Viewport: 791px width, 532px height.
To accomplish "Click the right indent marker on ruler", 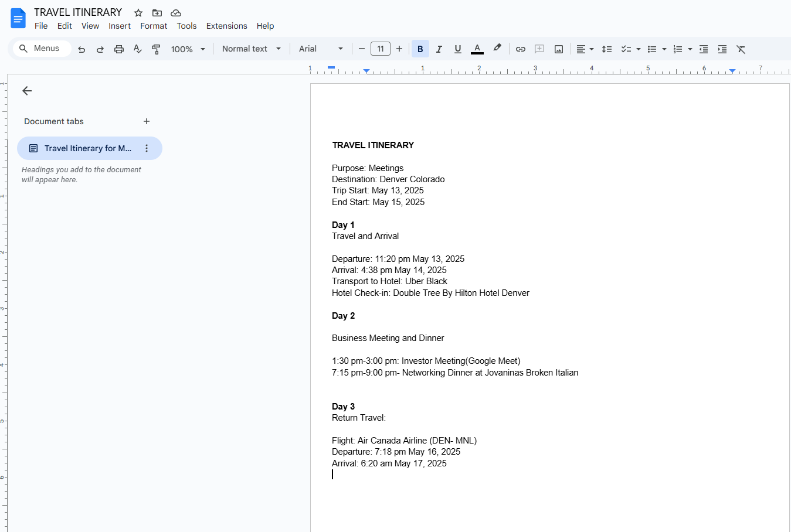I will click(732, 71).
